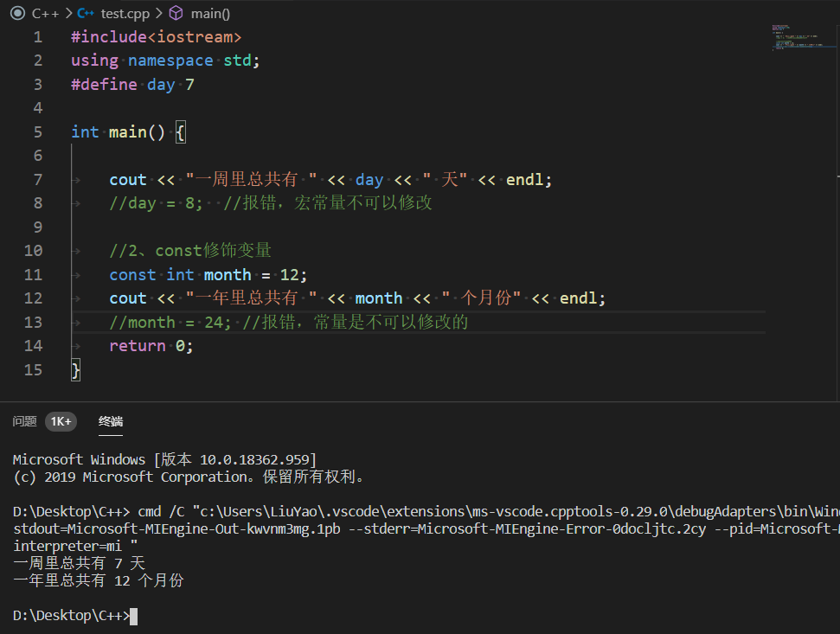This screenshot has width=840, height=634.
Task: Click 'const int month = 12;' line
Action: click(x=208, y=275)
